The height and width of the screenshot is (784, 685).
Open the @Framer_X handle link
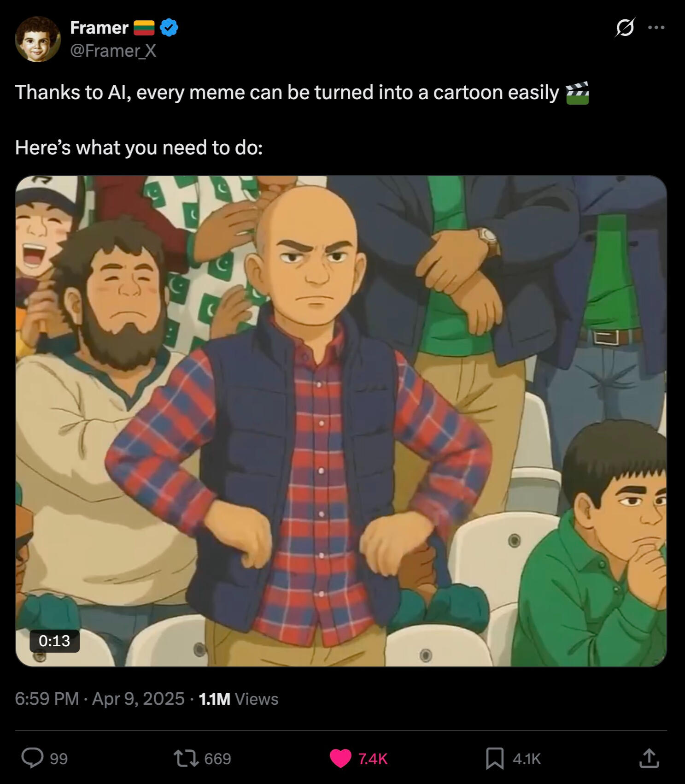point(113,51)
